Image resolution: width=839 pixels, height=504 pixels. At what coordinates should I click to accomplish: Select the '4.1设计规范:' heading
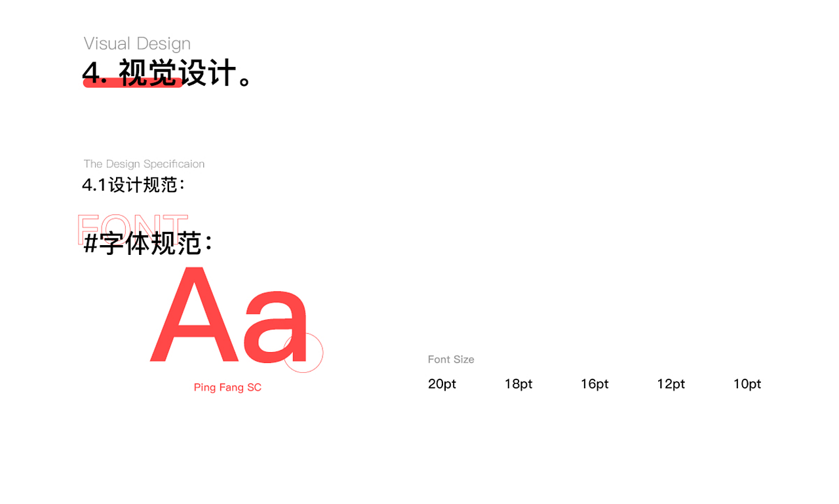[x=134, y=185]
